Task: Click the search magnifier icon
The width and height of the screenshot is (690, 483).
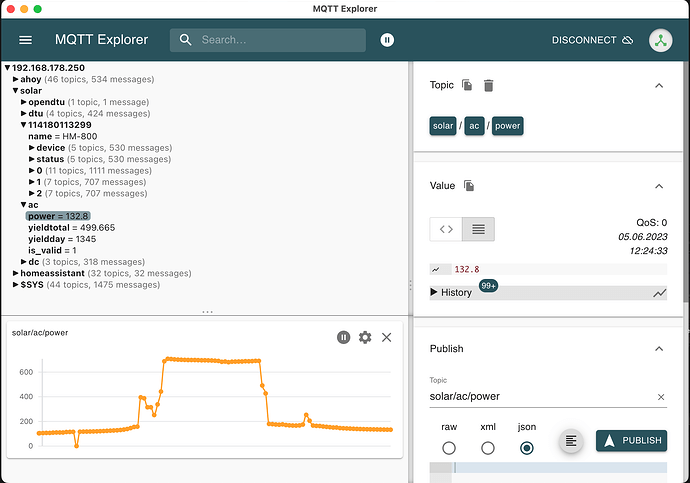Action: pos(185,40)
